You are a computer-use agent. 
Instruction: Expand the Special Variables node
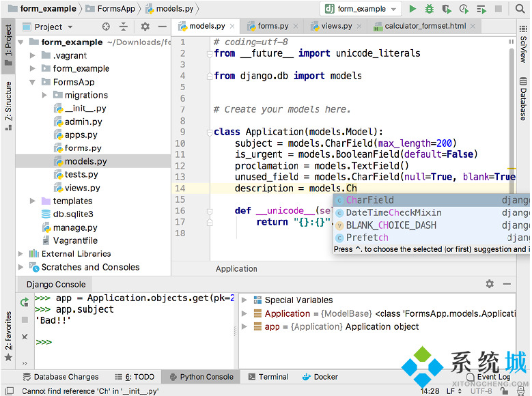coord(244,300)
